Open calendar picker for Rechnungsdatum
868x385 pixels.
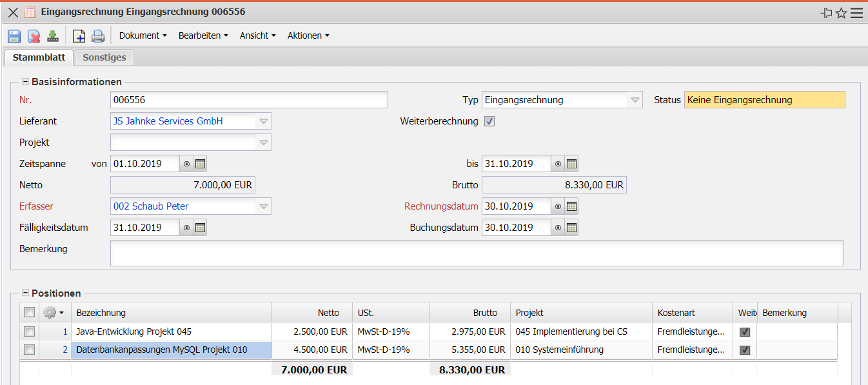(x=572, y=207)
